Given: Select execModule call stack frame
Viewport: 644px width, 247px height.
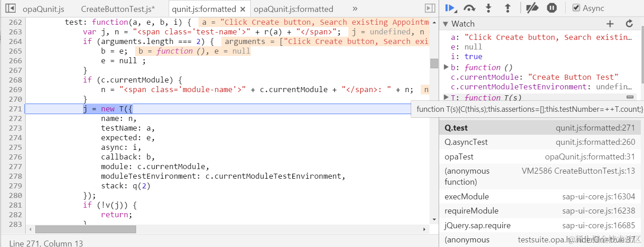Looking at the screenshot, I should pyautogui.click(x=540, y=197).
